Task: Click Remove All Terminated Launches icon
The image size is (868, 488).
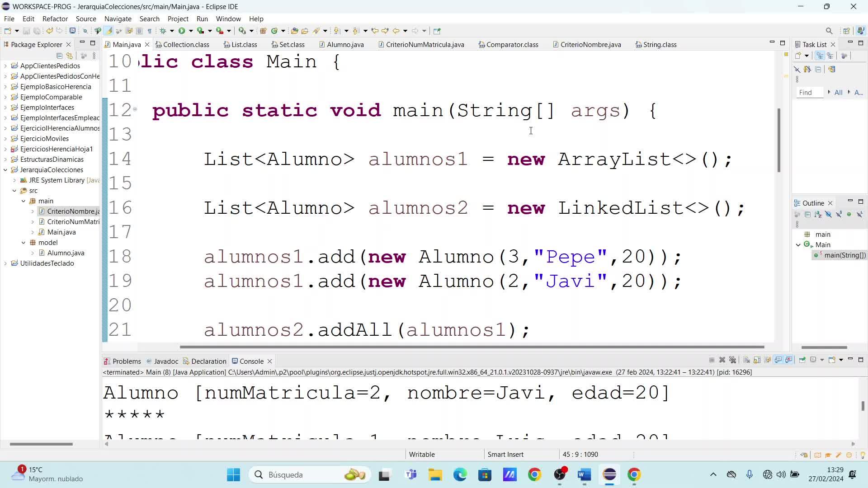Action: (x=732, y=360)
